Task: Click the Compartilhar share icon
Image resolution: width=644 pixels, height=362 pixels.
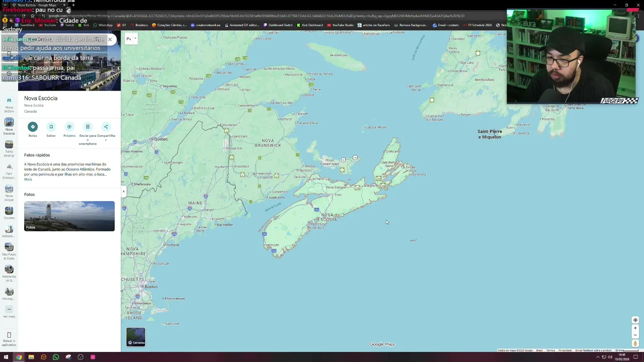Action: click(x=106, y=127)
